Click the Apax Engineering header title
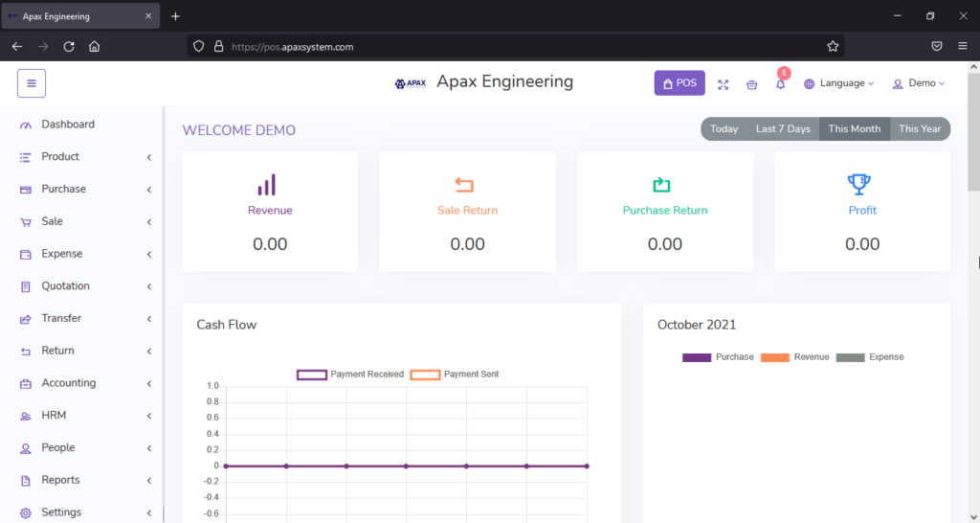 [504, 81]
